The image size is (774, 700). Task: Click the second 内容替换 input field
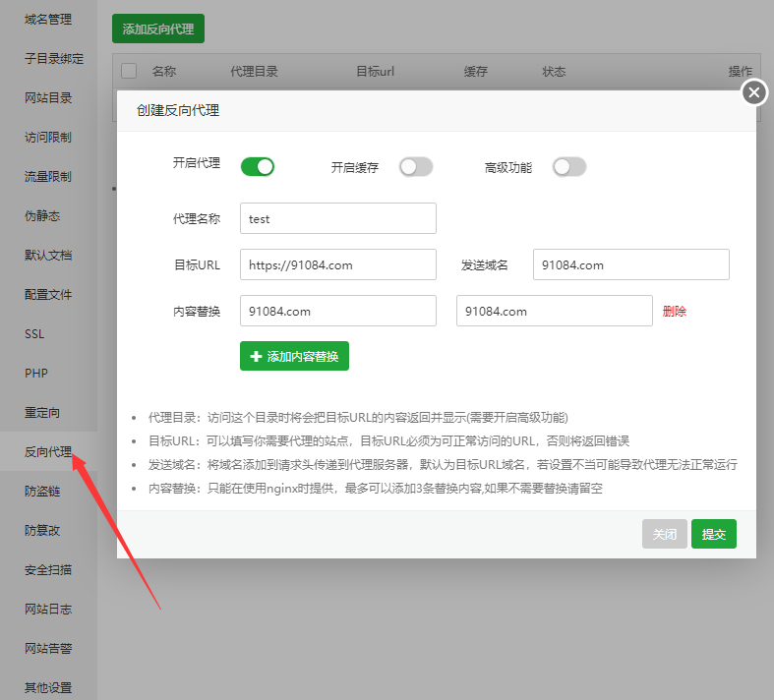(554, 311)
